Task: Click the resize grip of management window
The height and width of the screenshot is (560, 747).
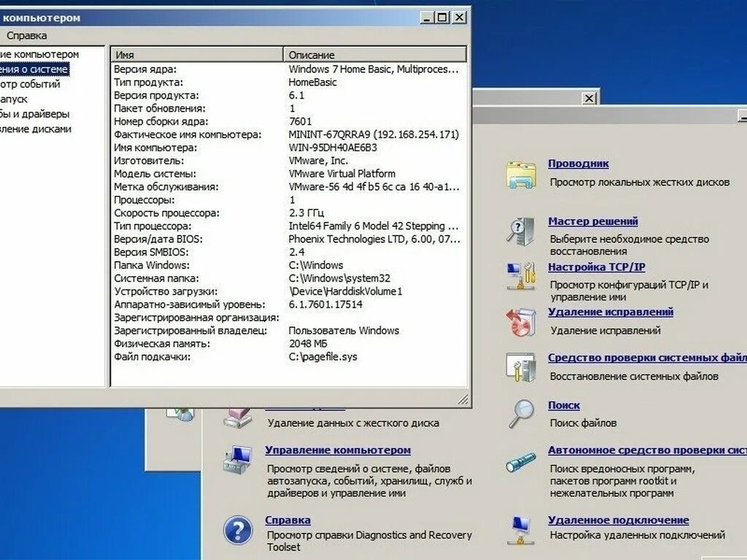Action: point(463,400)
